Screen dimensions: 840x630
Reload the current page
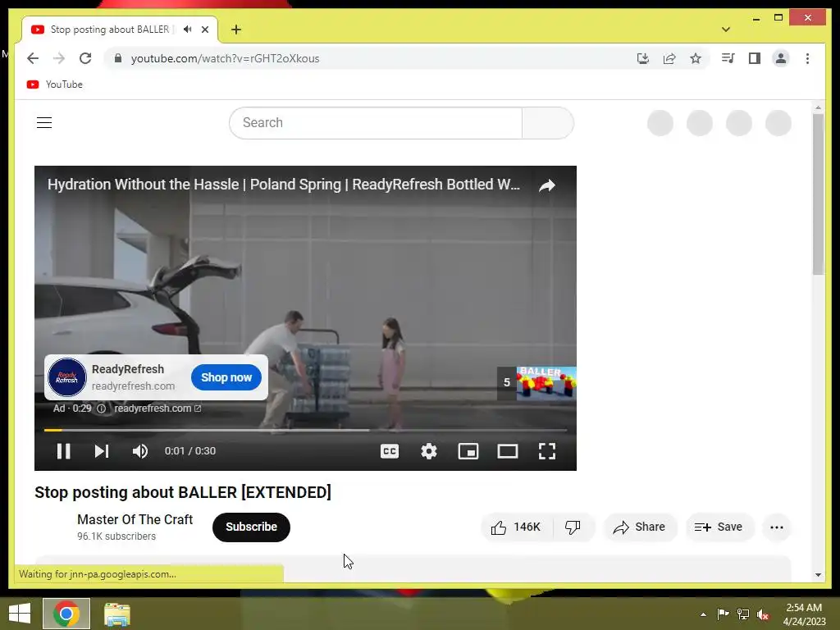[85, 58]
